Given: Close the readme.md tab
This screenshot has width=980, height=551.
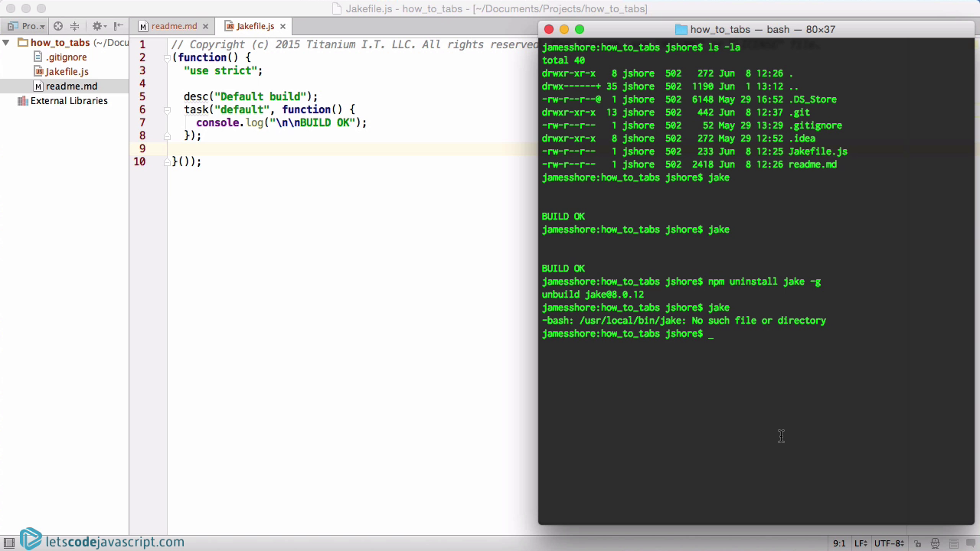Looking at the screenshot, I should (x=205, y=26).
